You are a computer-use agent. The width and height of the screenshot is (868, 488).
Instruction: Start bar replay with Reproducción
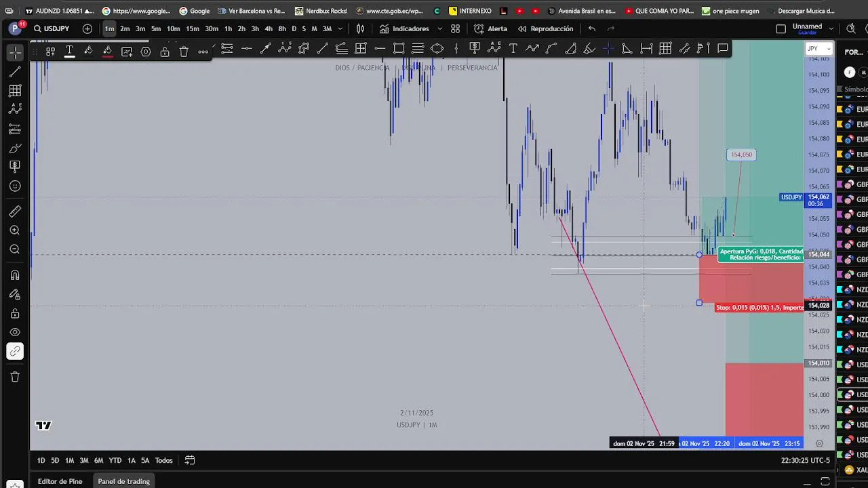[x=545, y=28]
